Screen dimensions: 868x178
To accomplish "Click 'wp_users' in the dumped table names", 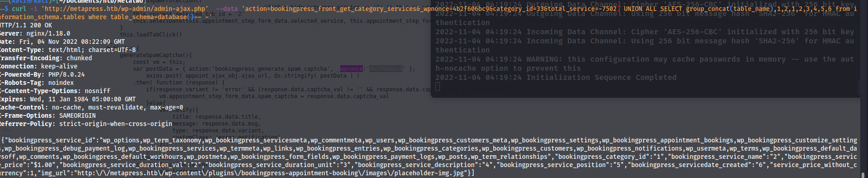I will point(380,140).
